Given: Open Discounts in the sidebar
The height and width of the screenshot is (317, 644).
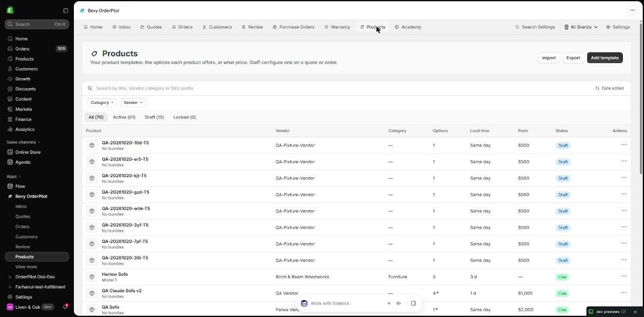Looking at the screenshot, I should (x=25, y=89).
